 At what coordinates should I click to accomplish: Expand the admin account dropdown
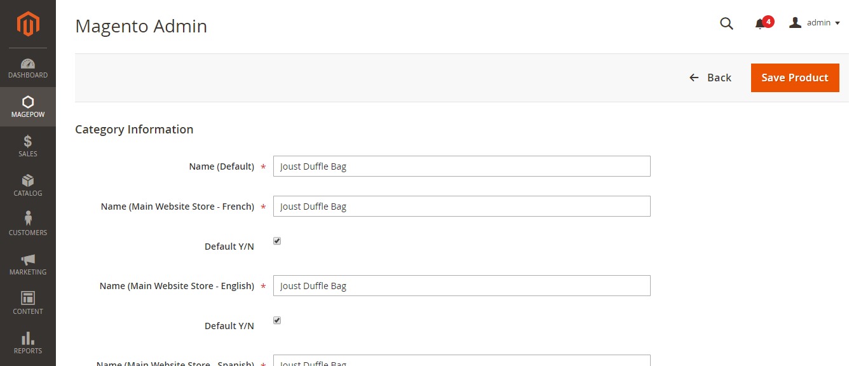(815, 23)
